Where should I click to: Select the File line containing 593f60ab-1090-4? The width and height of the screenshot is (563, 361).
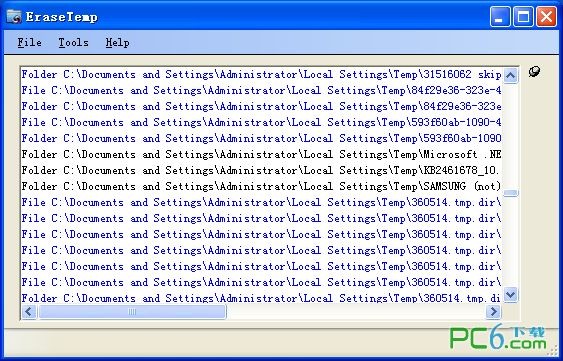click(261, 122)
